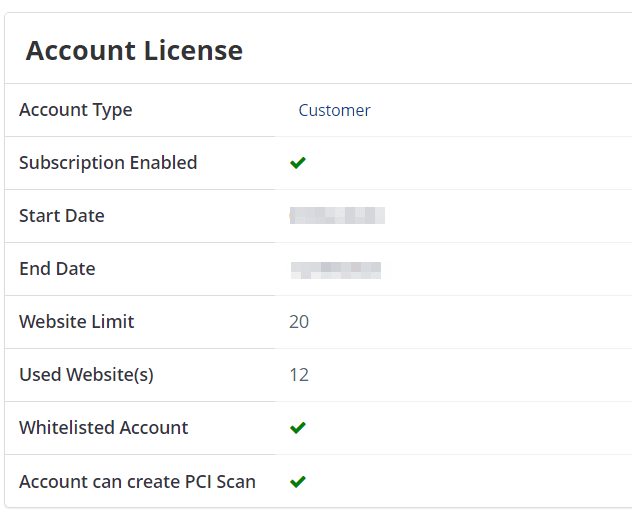The width and height of the screenshot is (632, 529).
Task: Click the PCI Scan green checkmark
Action: click(x=298, y=481)
